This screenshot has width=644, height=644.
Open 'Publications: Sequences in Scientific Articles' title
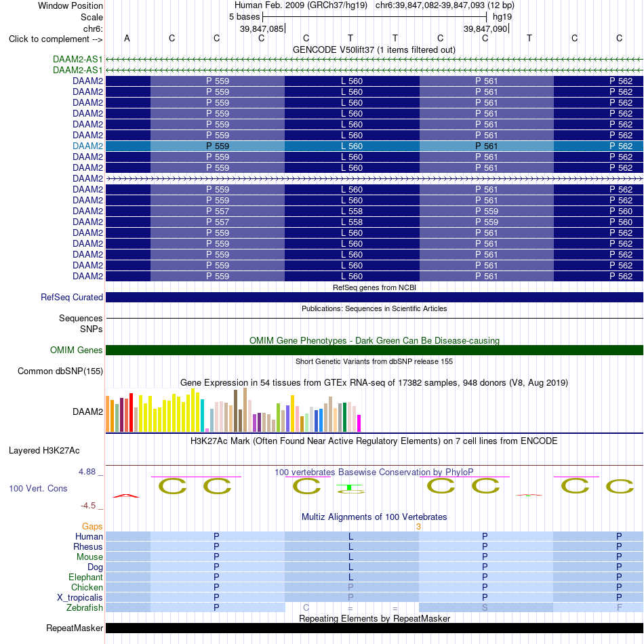(374, 308)
